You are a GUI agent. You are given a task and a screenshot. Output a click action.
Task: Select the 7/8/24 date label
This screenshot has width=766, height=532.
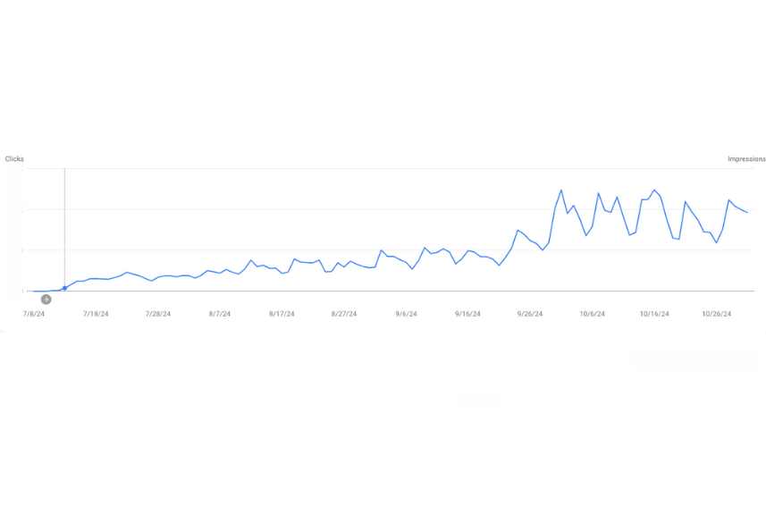34,314
